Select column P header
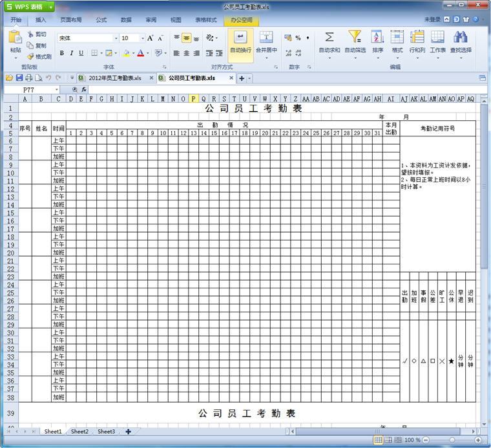The height and width of the screenshot is (448, 491). tap(193, 99)
